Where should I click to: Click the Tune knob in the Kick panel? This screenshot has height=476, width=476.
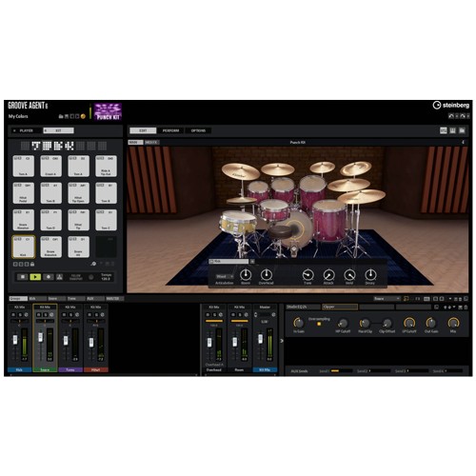pos(307,275)
